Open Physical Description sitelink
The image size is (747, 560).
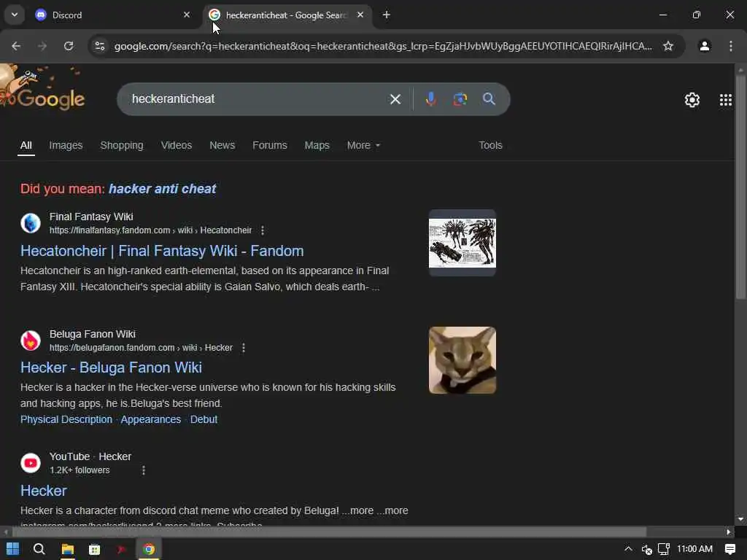pos(66,419)
